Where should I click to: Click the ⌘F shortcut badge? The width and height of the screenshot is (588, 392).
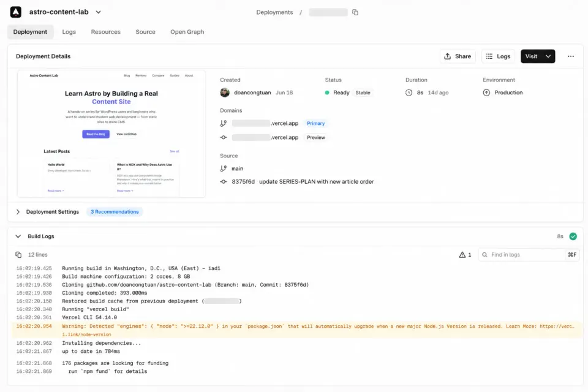[x=572, y=255]
